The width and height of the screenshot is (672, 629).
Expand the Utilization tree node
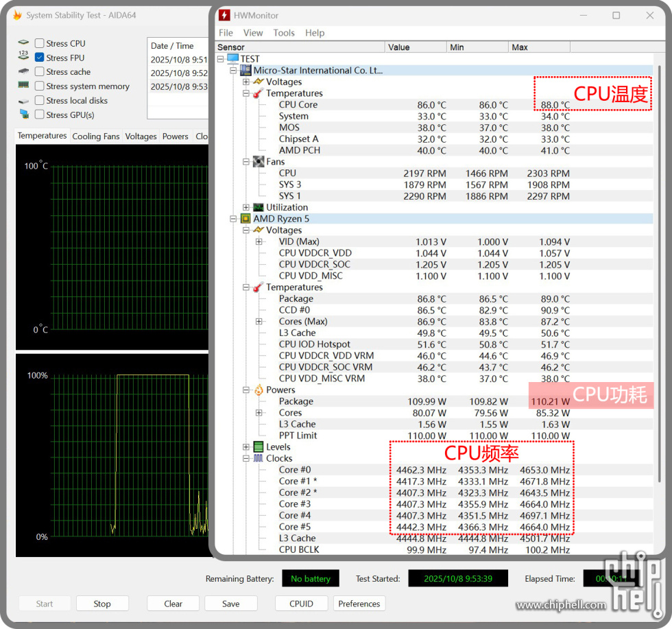pyautogui.click(x=246, y=207)
